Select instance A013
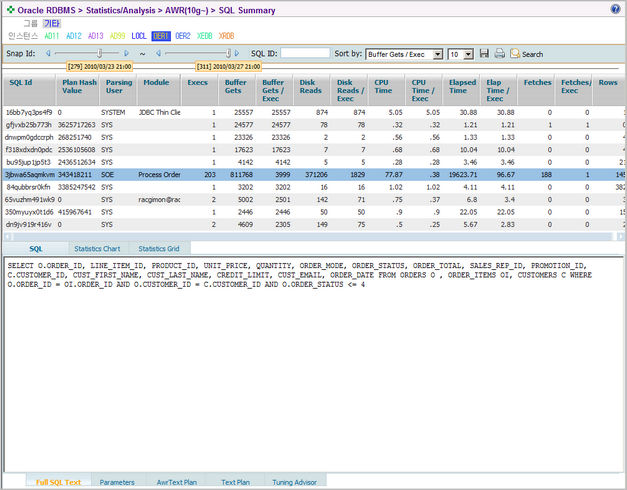 (96, 36)
